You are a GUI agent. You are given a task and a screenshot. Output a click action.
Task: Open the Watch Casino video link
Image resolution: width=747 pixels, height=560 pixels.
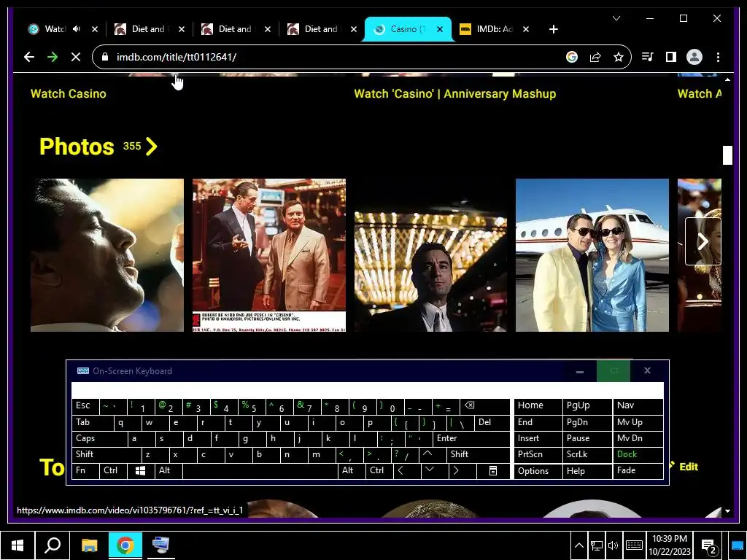click(68, 94)
